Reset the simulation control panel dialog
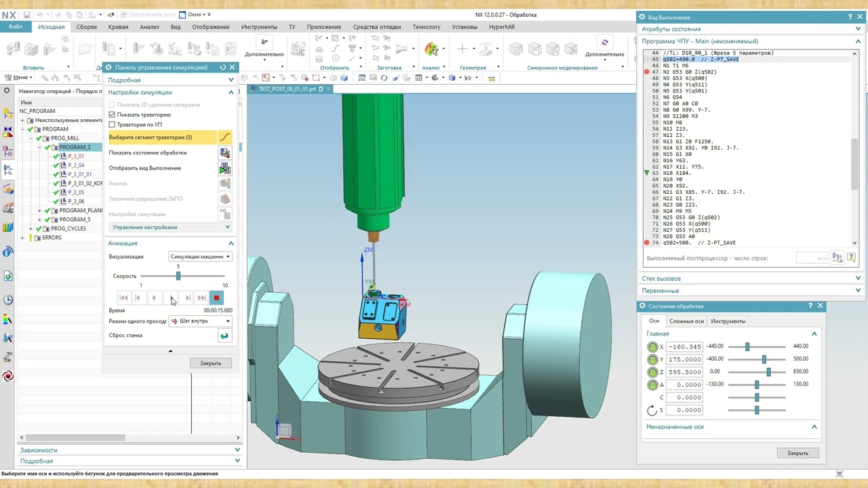The image size is (868, 488). click(x=222, y=68)
